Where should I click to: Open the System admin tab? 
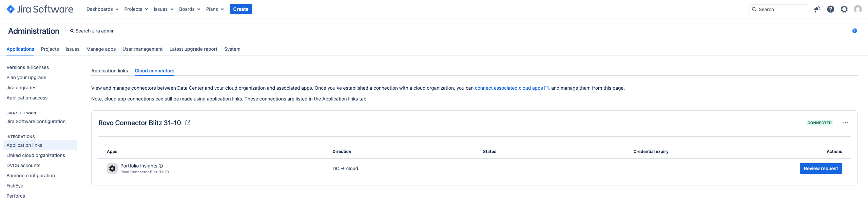pyautogui.click(x=232, y=49)
